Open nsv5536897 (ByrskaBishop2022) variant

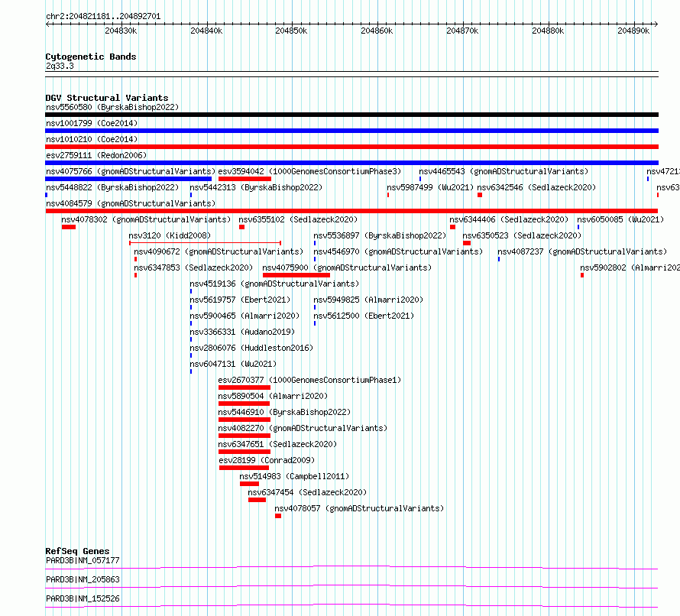[380, 235]
